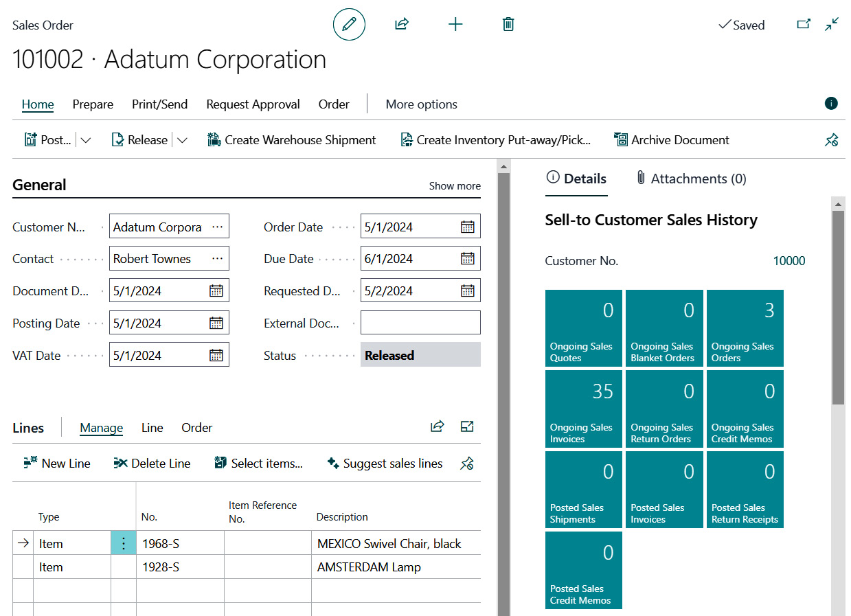
Task: Open calendar picker for Document Date
Action: 216,290
